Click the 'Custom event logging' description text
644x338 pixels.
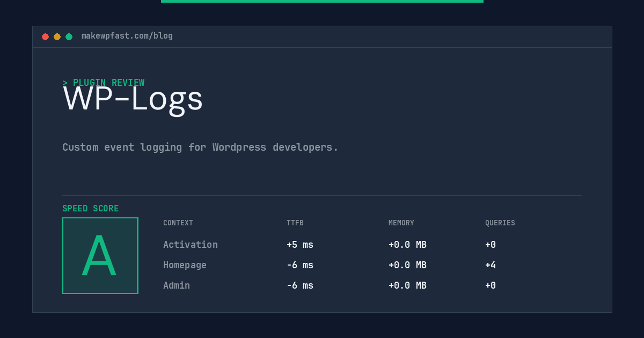(200, 147)
